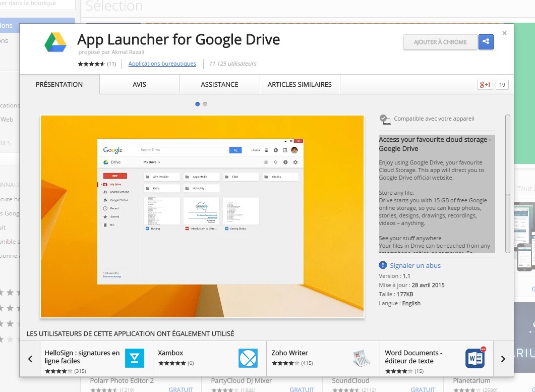Click the info icon in the Drive toolbar screenshot
The width and height of the screenshot is (535, 392).
click(285, 162)
